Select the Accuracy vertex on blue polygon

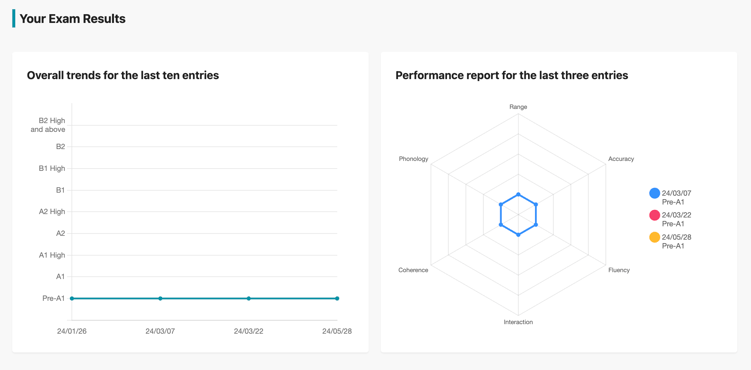(535, 204)
